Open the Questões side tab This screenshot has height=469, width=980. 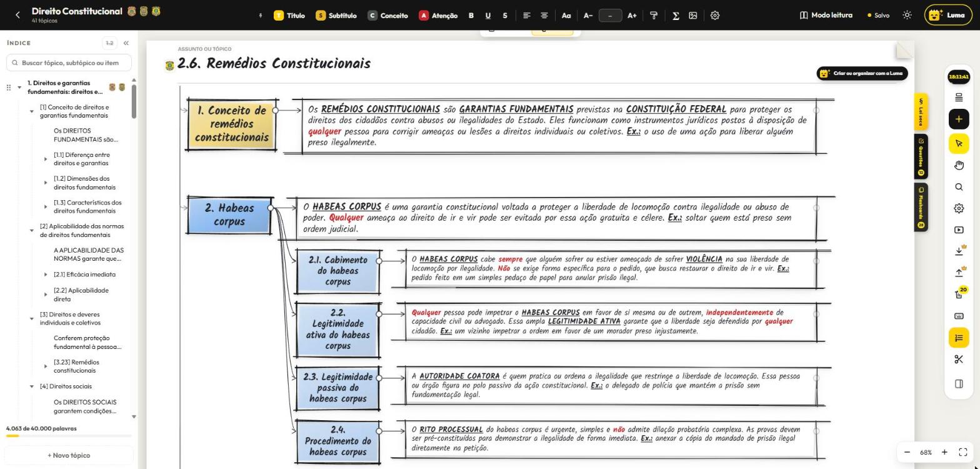(x=921, y=156)
